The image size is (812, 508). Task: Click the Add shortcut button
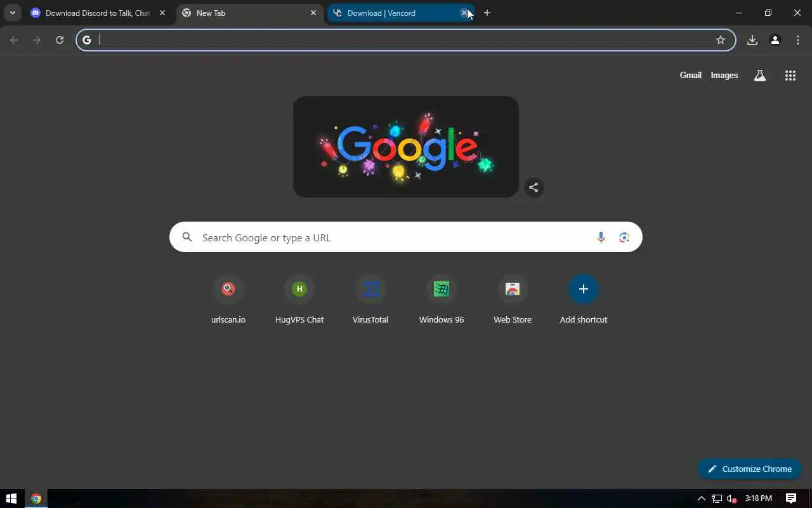click(584, 300)
